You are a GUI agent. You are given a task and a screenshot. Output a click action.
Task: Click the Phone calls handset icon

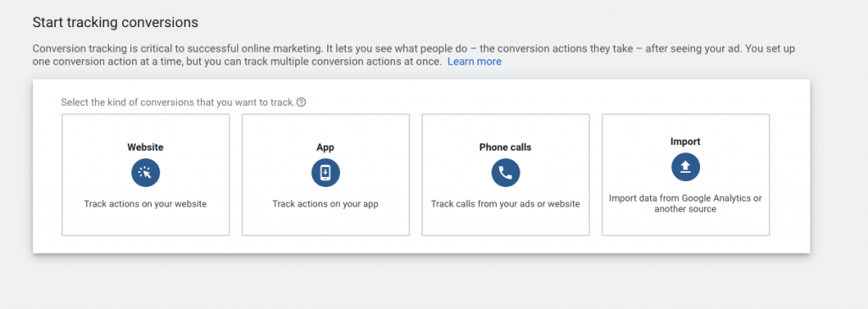(505, 173)
